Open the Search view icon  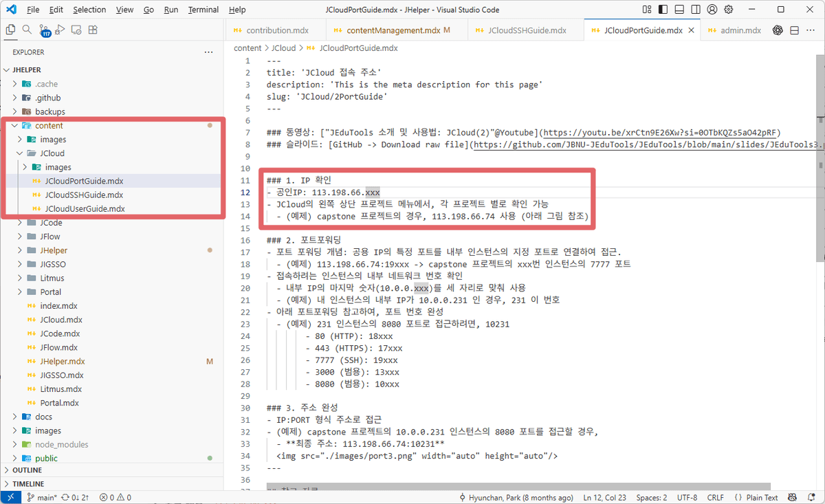26,30
